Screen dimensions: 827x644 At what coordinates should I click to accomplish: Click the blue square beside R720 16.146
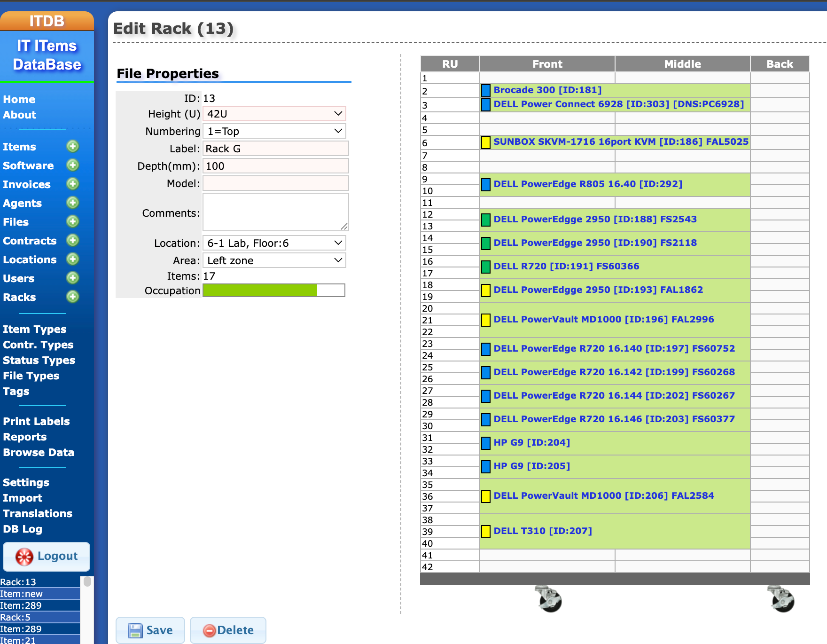[x=486, y=419]
